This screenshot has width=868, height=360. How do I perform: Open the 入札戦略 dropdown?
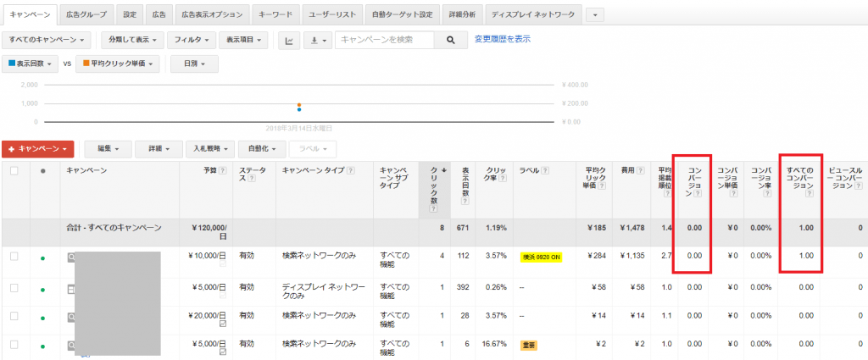[x=210, y=149]
